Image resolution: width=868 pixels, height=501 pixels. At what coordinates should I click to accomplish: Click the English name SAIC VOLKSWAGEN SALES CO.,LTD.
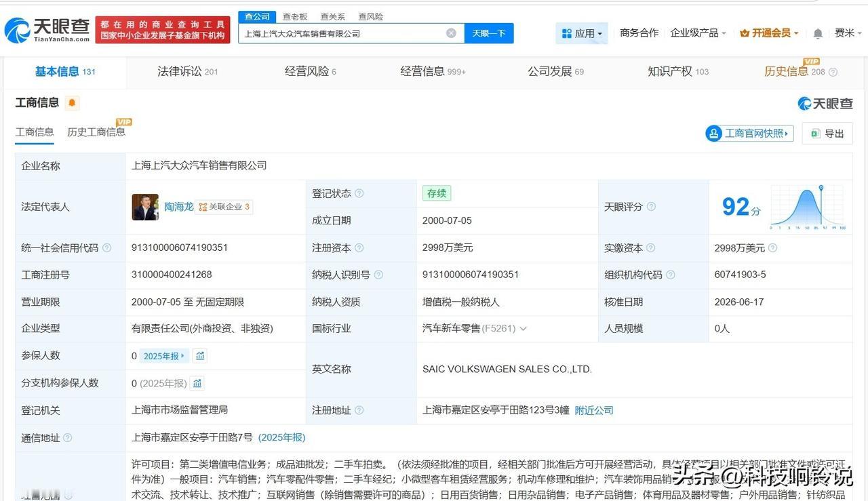pos(507,369)
